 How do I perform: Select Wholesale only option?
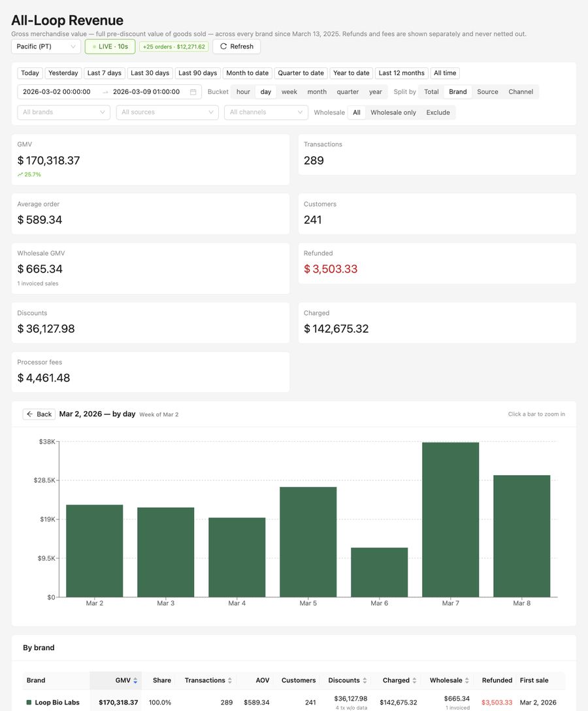pyautogui.click(x=393, y=112)
